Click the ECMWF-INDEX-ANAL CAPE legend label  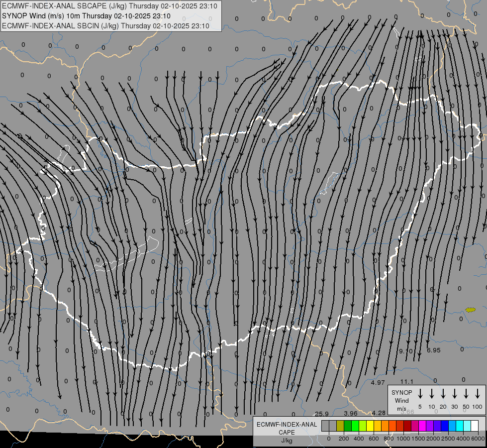pos(287,428)
